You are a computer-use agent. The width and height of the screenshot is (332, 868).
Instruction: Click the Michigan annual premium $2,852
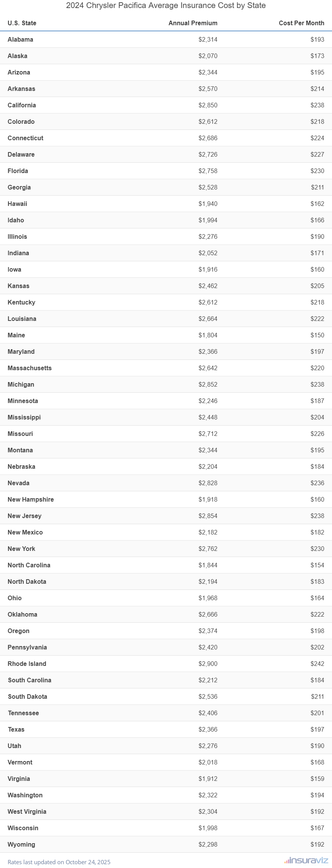[x=208, y=384]
